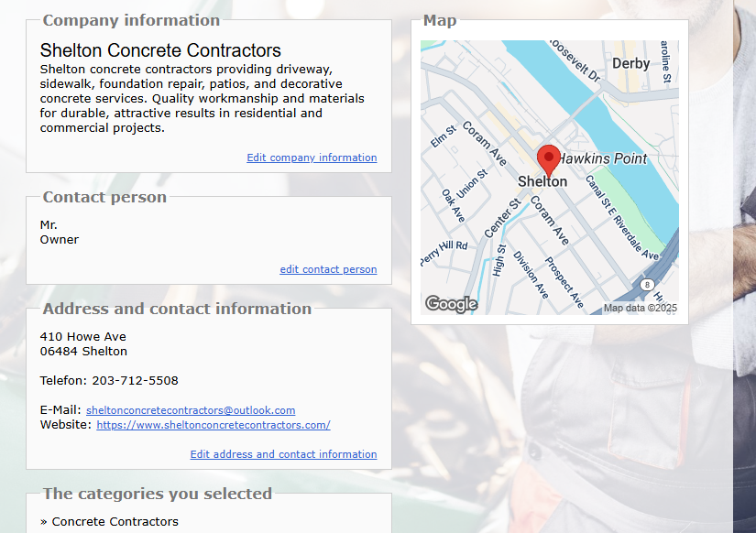The height and width of the screenshot is (533, 756).
Task: Click the Shelton city label on map
Action: pos(542,181)
